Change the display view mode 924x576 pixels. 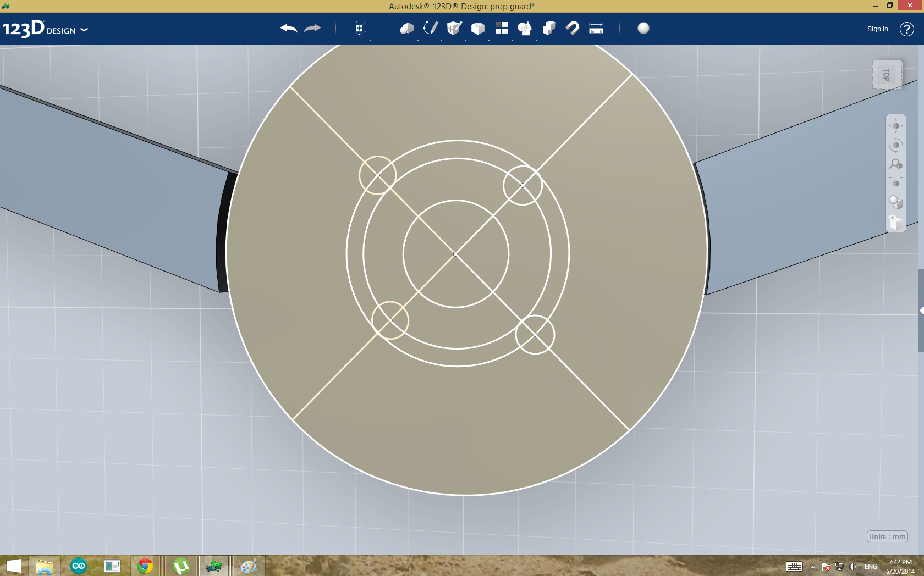[x=896, y=203]
